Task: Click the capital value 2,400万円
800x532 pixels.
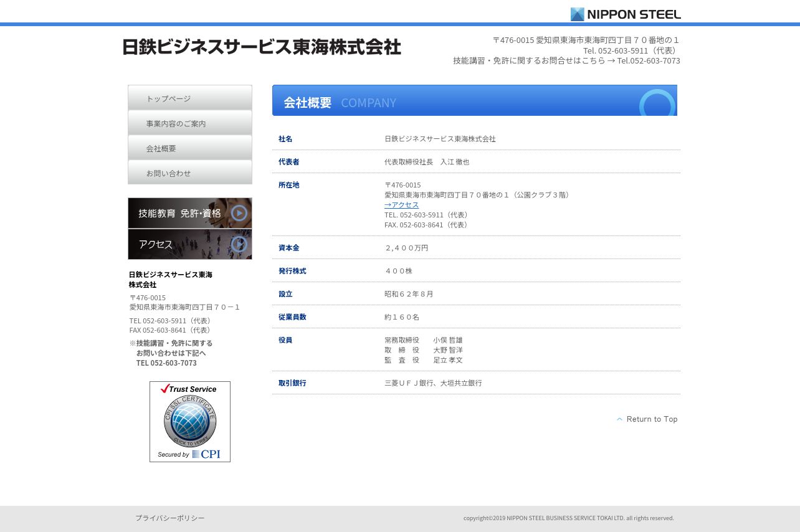Action: click(x=406, y=248)
